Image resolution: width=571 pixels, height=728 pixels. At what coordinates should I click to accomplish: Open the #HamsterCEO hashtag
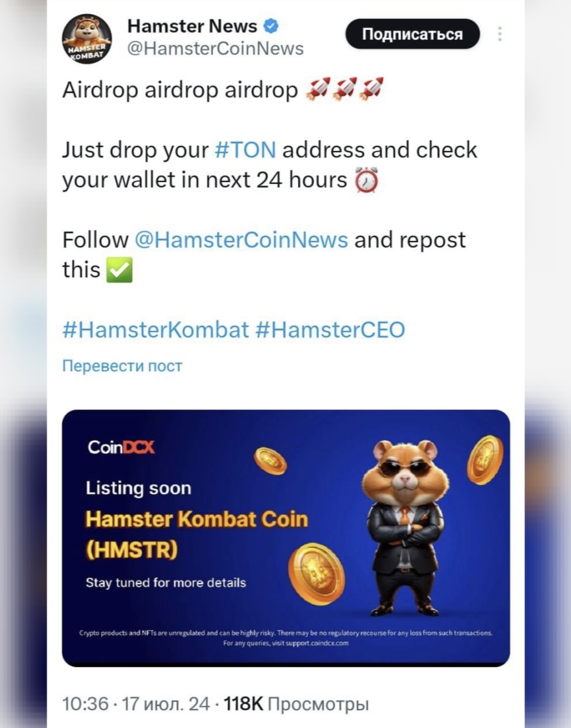pyautogui.click(x=330, y=330)
